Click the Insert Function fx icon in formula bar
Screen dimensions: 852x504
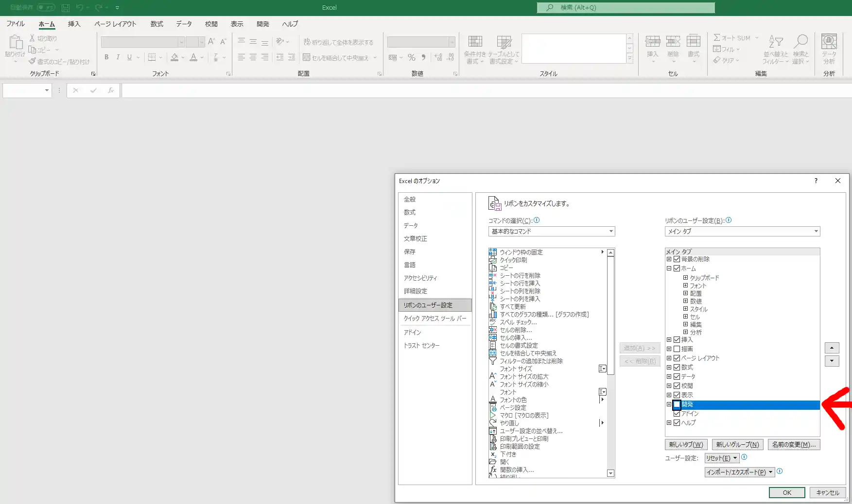(x=111, y=90)
